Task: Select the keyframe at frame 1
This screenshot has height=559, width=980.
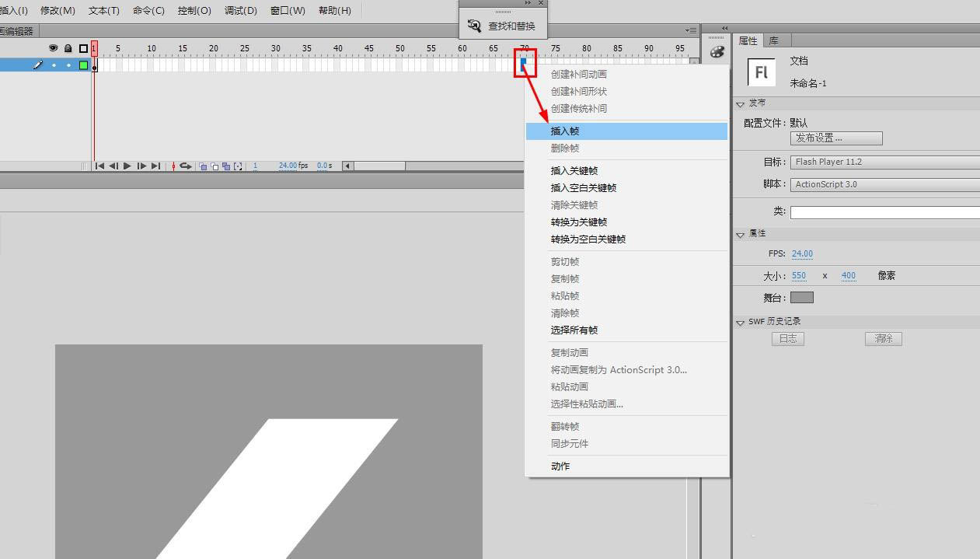Action: 95,65
